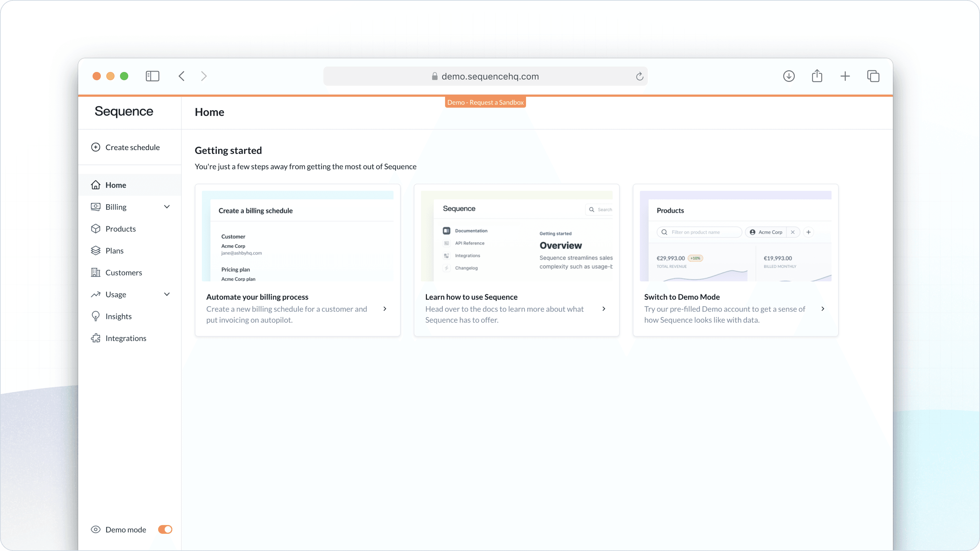Open the Products section in the sidebar
This screenshot has width=980, height=551.
120,229
